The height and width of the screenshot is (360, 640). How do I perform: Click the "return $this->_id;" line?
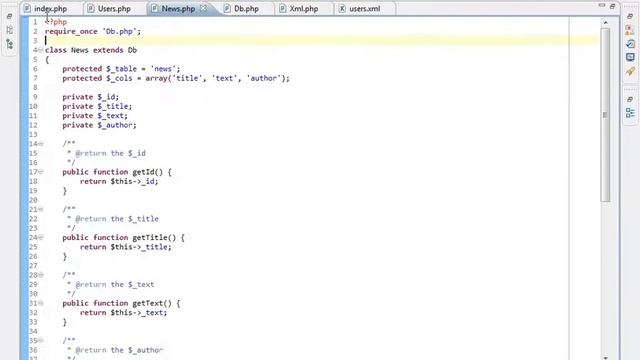[119, 182]
